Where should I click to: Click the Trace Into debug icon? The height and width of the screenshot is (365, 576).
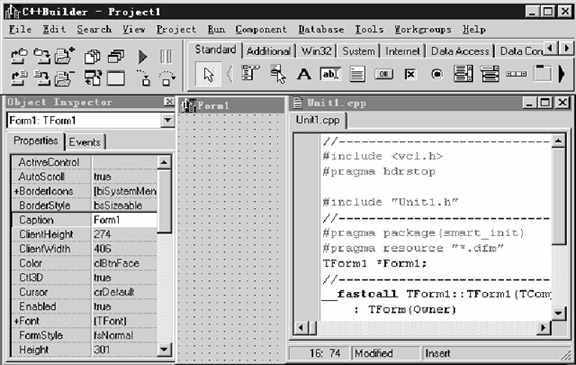click(144, 78)
